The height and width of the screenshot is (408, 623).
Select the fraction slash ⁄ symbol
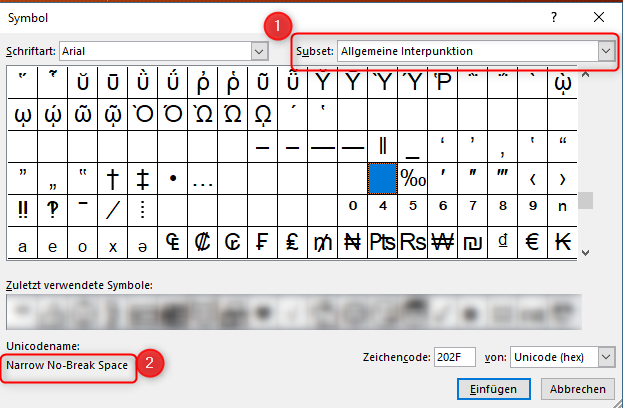coord(113,211)
